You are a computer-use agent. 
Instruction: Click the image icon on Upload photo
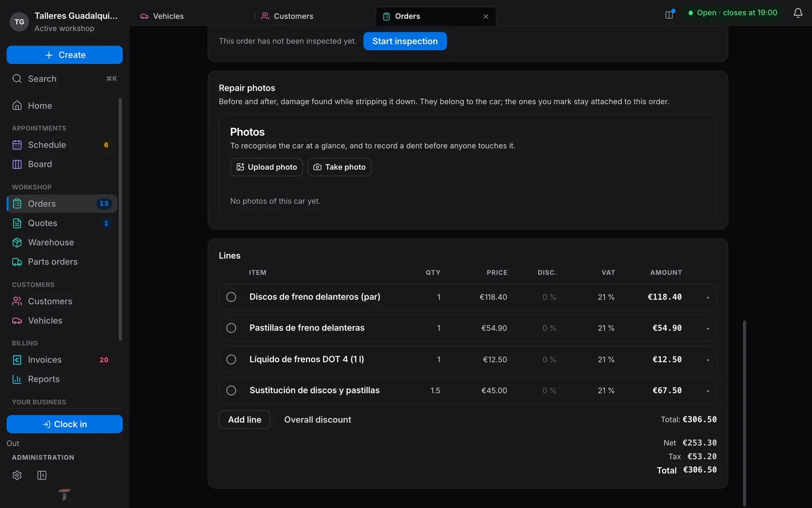coord(241,167)
